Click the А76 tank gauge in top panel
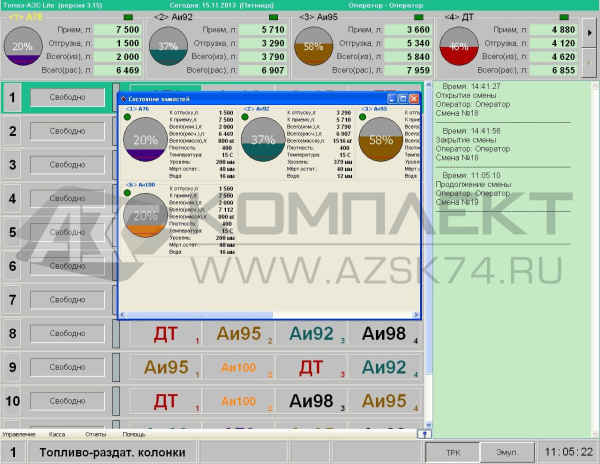Viewport: 600px width, 464px height. [x=23, y=47]
